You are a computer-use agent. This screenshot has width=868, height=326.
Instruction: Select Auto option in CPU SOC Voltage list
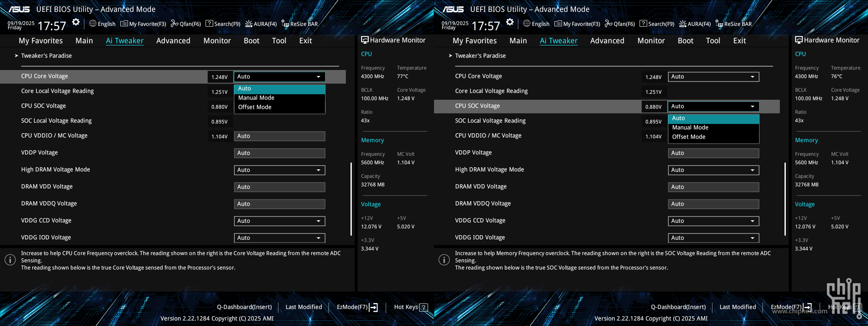714,118
